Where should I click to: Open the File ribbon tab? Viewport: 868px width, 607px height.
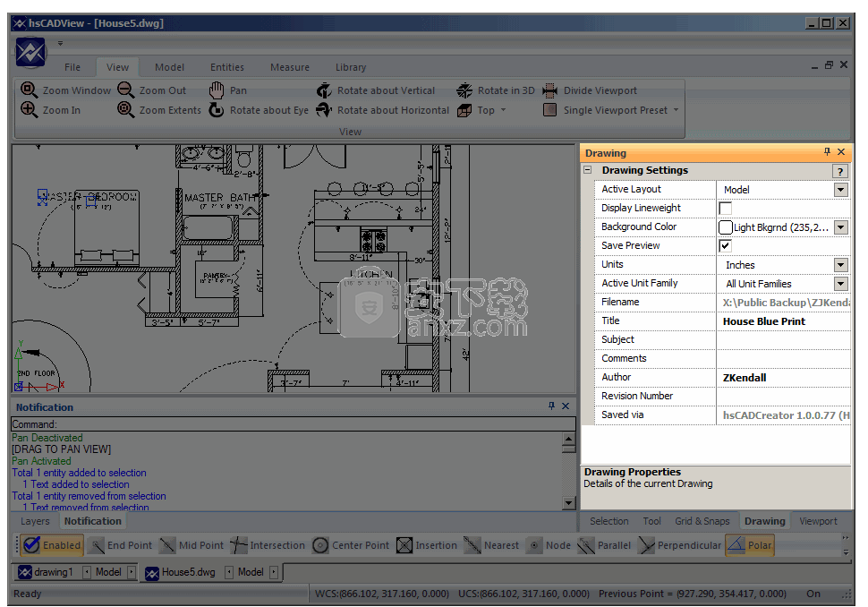coord(72,67)
